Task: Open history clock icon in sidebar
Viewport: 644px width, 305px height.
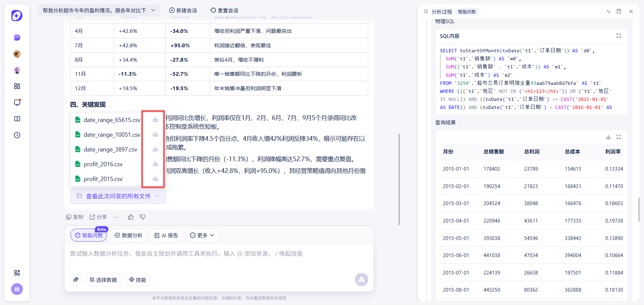Action: point(17,135)
